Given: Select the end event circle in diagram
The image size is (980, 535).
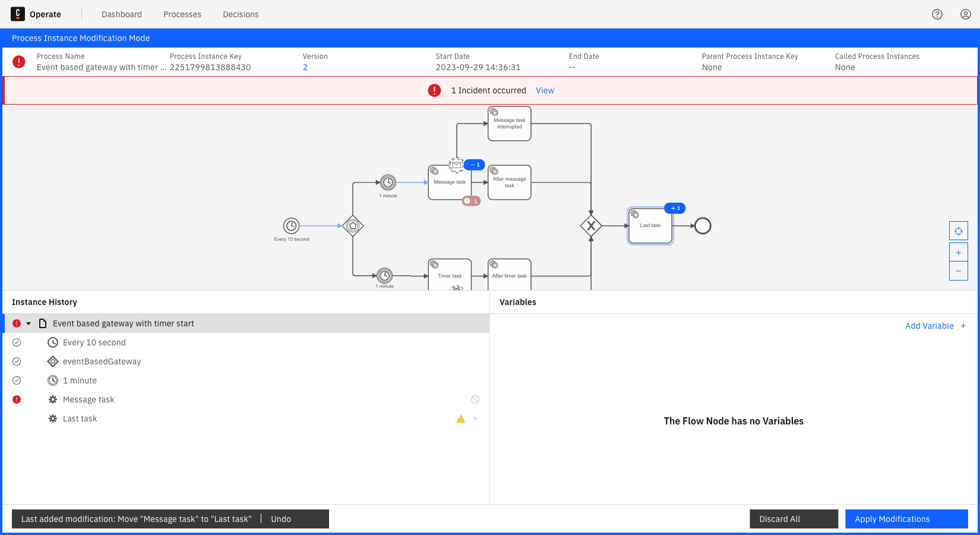Looking at the screenshot, I should click(703, 226).
